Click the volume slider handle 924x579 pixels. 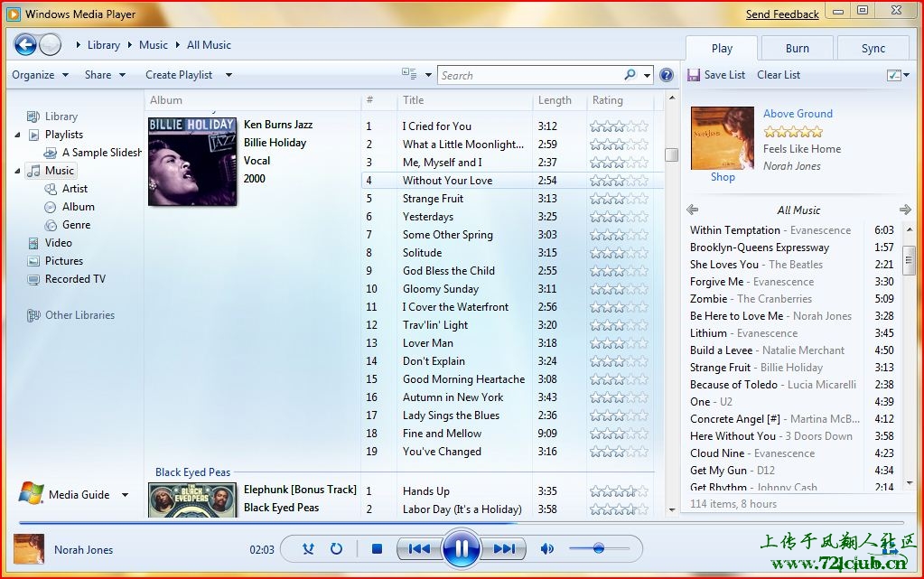click(599, 548)
